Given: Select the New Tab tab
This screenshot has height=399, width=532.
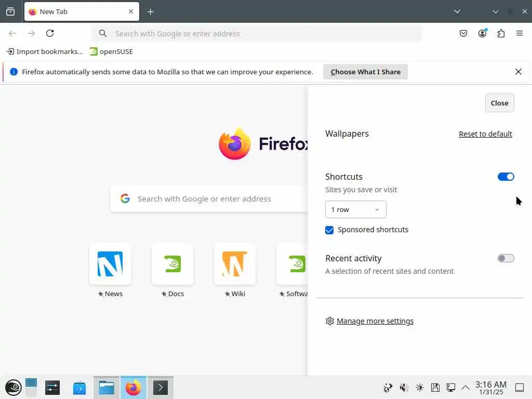Looking at the screenshot, I should point(82,11).
